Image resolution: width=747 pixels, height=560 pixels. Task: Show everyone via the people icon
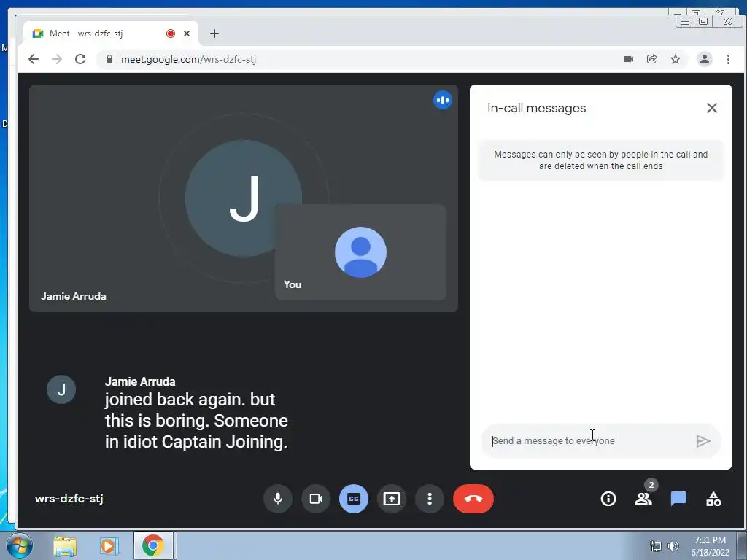(643, 499)
